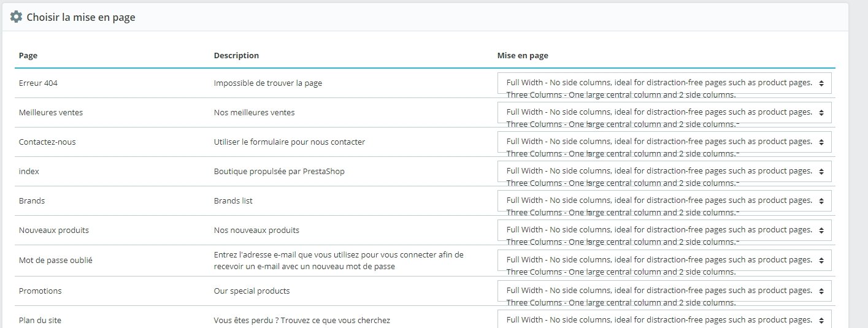
Task: Open the layout dropdown for Mot de passe oublié
Action: (x=664, y=260)
